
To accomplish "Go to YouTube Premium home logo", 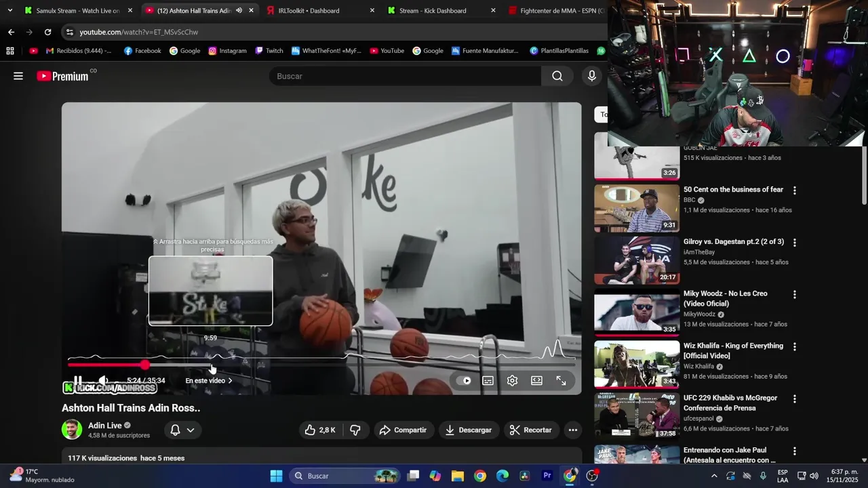I will pyautogui.click(x=62, y=76).
